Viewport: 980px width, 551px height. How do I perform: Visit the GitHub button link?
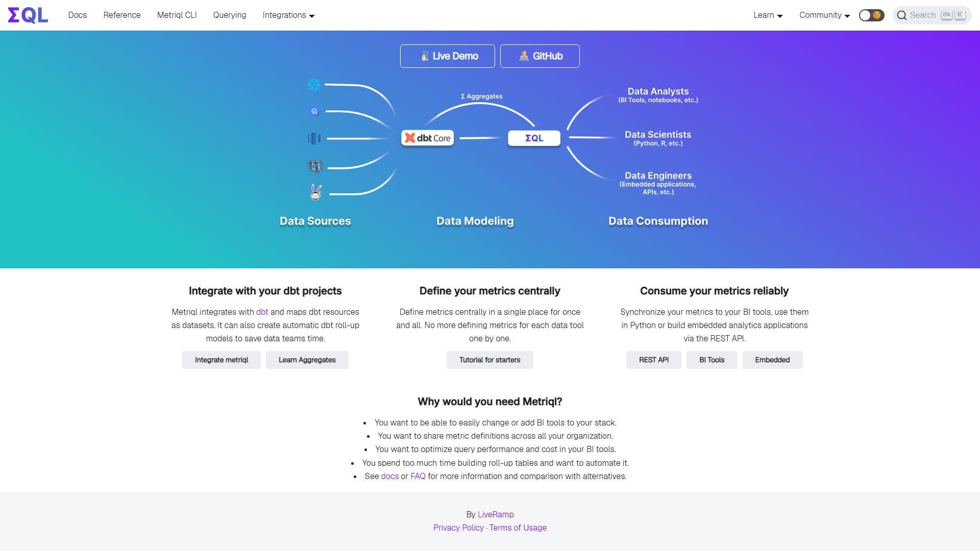click(x=540, y=56)
